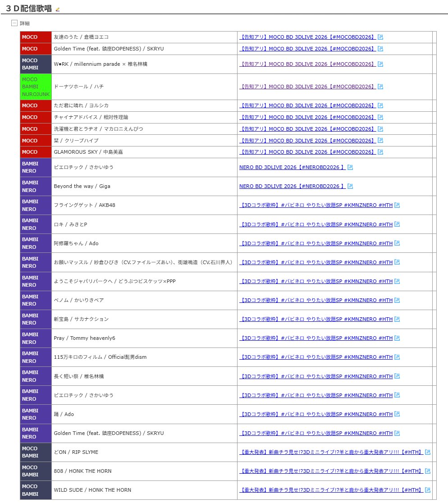Click external link icon in ベノム / かいりきベア row
This screenshot has width=448, height=503.
click(x=397, y=300)
